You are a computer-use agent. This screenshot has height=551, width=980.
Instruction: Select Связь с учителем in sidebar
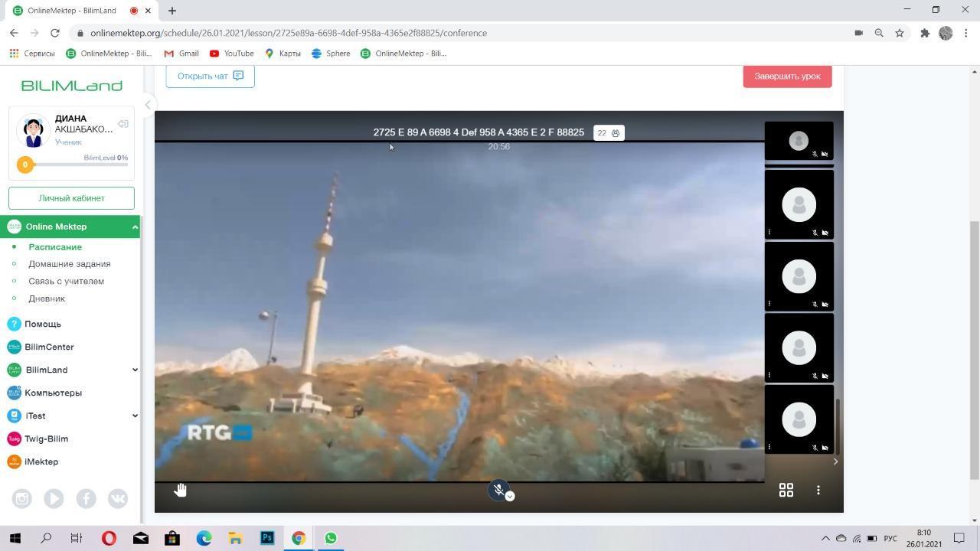pyautogui.click(x=67, y=281)
